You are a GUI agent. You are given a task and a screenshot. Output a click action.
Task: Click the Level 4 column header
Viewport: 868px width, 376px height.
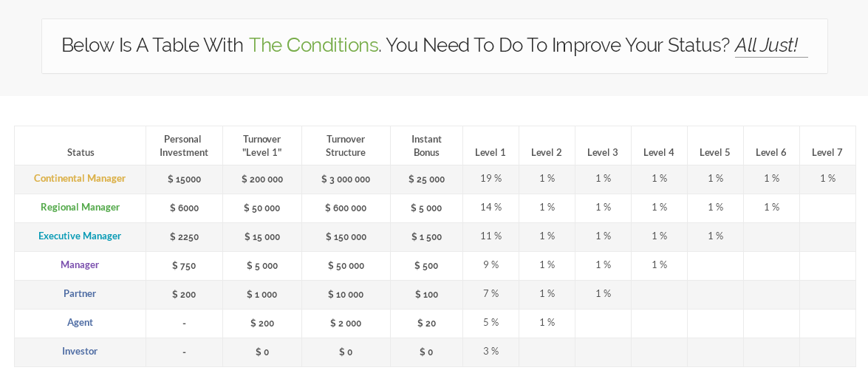point(658,152)
